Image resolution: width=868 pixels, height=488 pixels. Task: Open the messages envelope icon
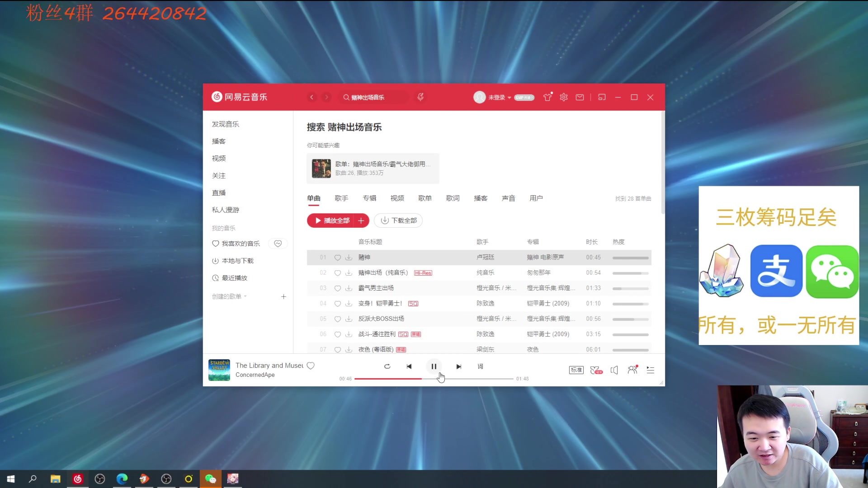pos(580,97)
